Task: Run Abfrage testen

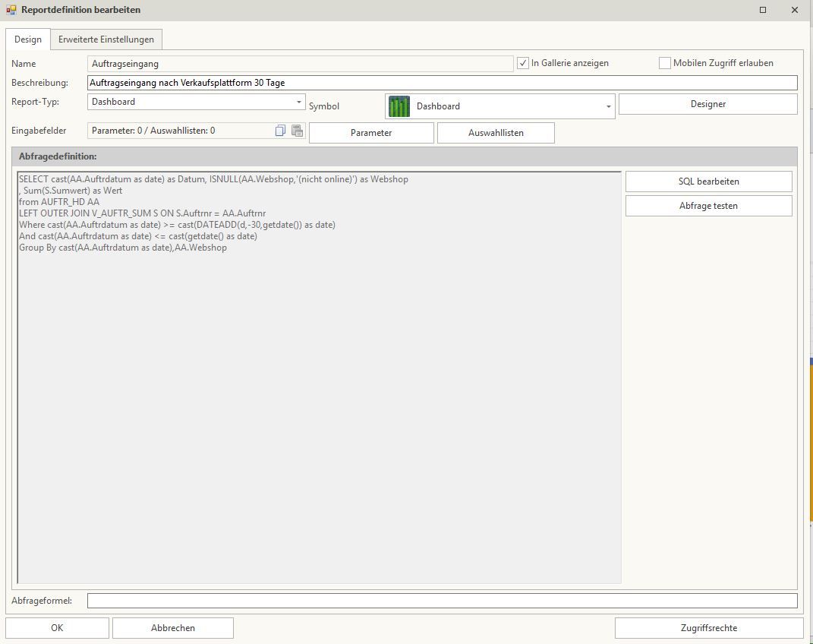Action: point(708,206)
